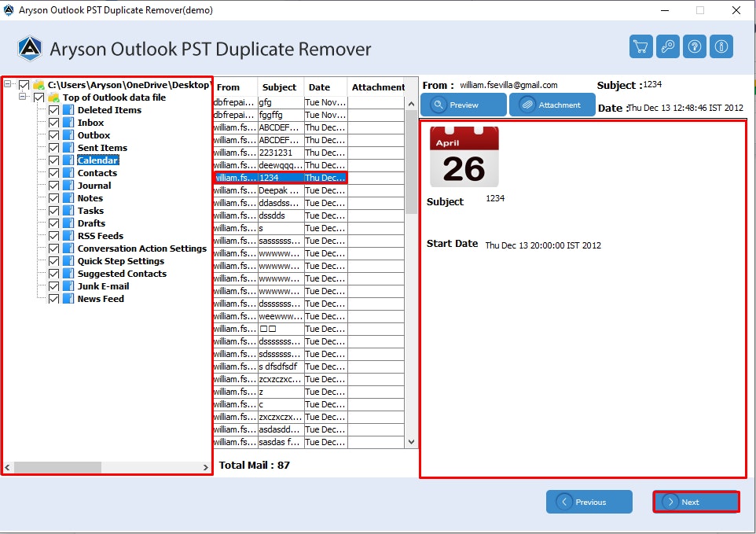Click the shopping cart buy icon
The width and height of the screenshot is (756, 534).
coord(640,46)
